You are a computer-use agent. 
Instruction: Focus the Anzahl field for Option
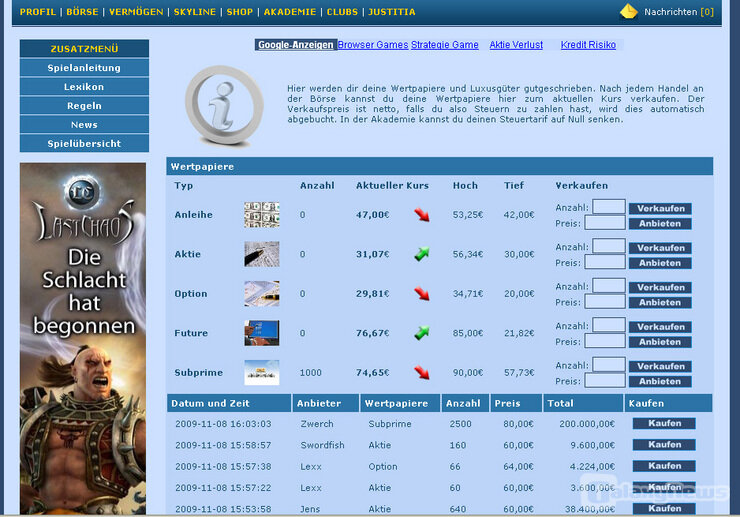point(609,286)
